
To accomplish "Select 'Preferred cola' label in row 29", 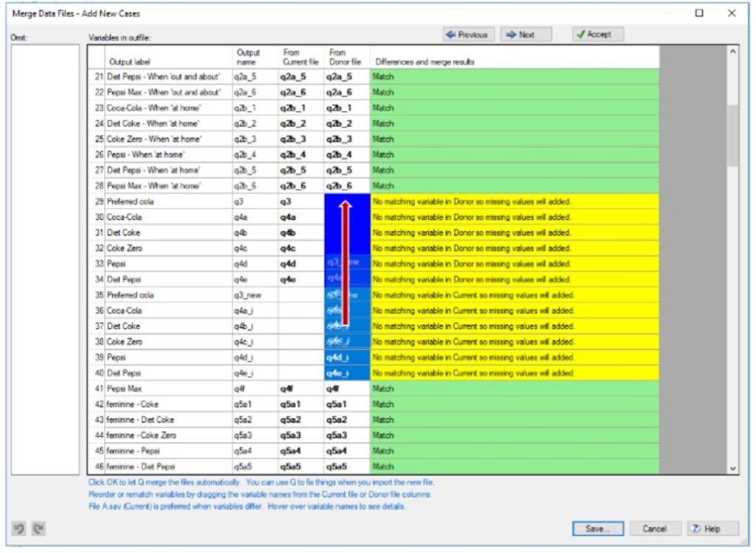I will tap(130, 202).
